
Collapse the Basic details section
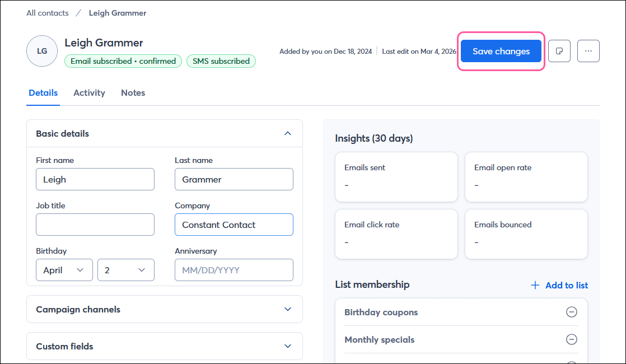click(288, 134)
